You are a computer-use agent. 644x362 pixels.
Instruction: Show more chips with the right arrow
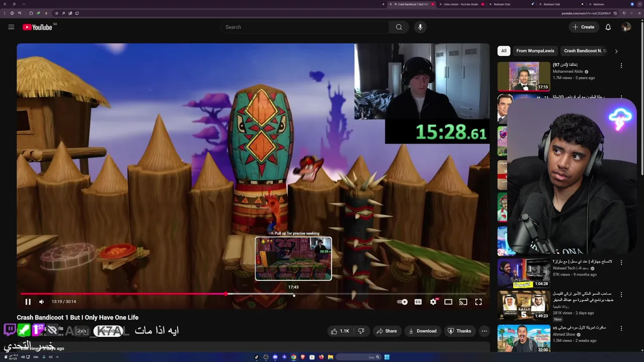616,51
